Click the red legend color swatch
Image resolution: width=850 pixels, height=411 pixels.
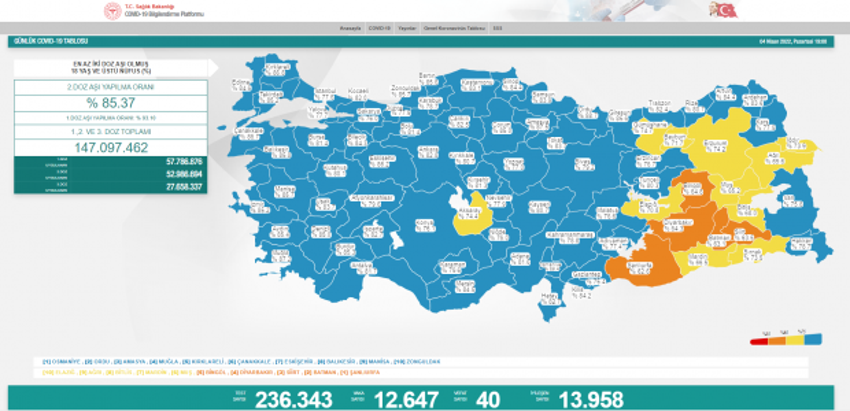pyautogui.click(x=757, y=341)
